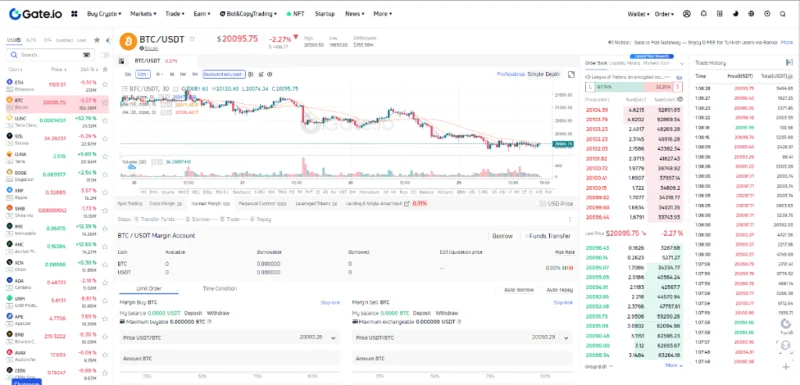Click the chart layout icon left of tab
800x385 pixels.
121,61
